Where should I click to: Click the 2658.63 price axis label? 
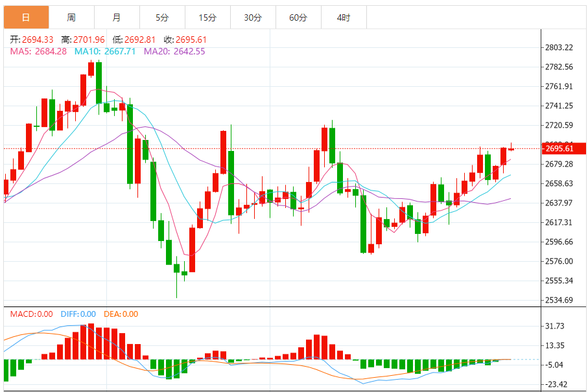point(559,183)
